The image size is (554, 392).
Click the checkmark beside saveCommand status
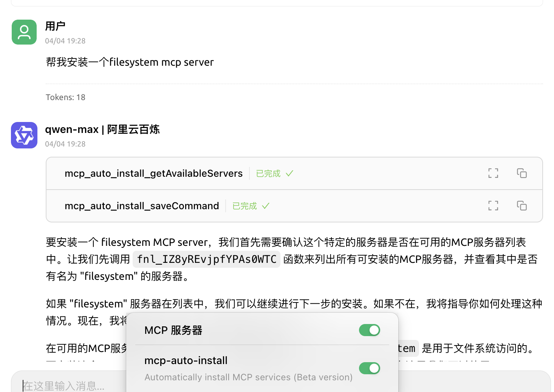tap(266, 206)
